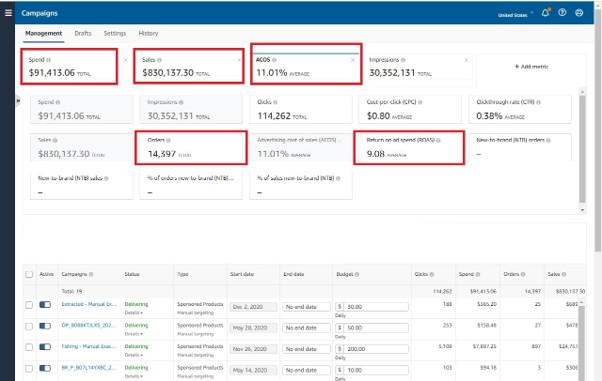Viewport: 602px width, 381px height.
Task: Expand Details under BR_P_B07L14YXBC status
Action: 134,376
